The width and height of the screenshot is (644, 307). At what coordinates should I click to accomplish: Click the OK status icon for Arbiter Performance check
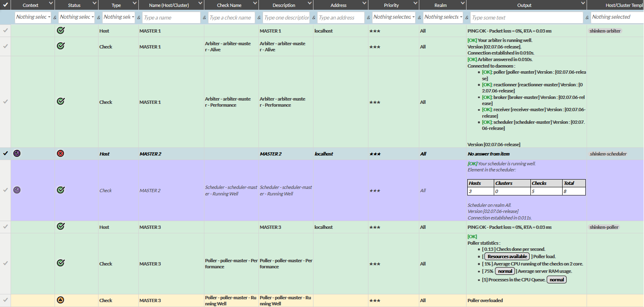[61, 101]
